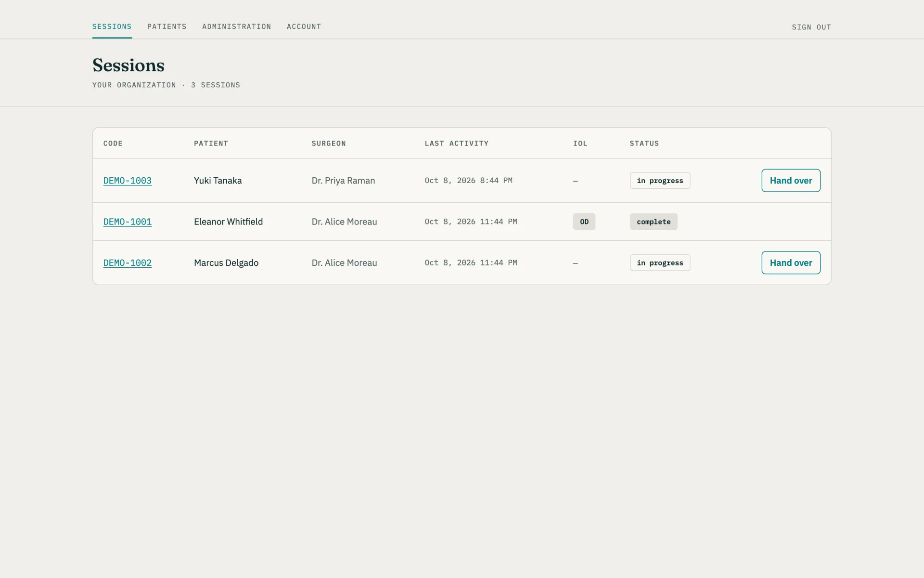Viewport: 924px width, 578px height.
Task: Click the Last Activity column header
Action: click(x=456, y=144)
